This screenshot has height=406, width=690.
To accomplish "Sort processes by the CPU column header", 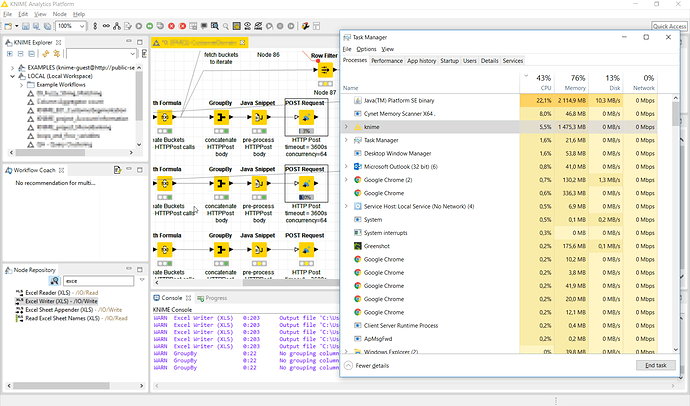I will coord(537,82).
